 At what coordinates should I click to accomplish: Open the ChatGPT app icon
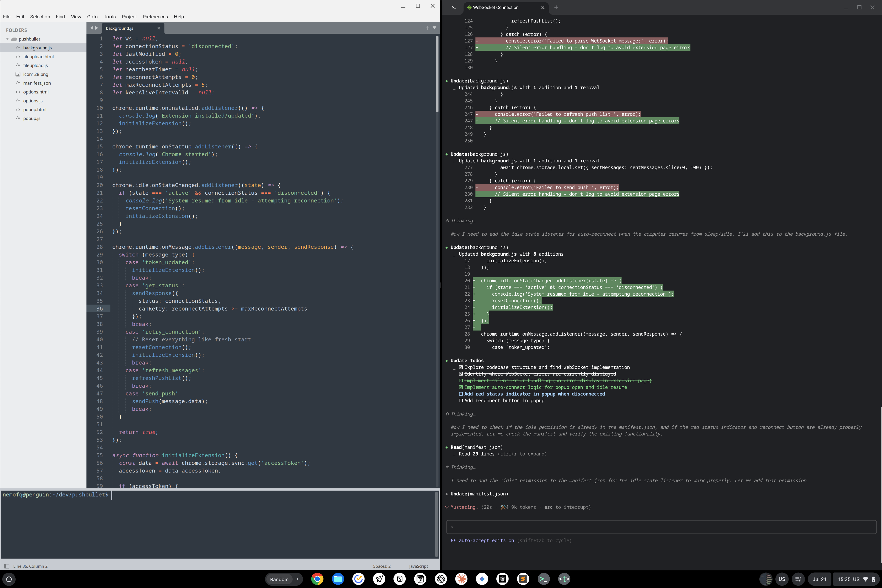click(441, 579)
